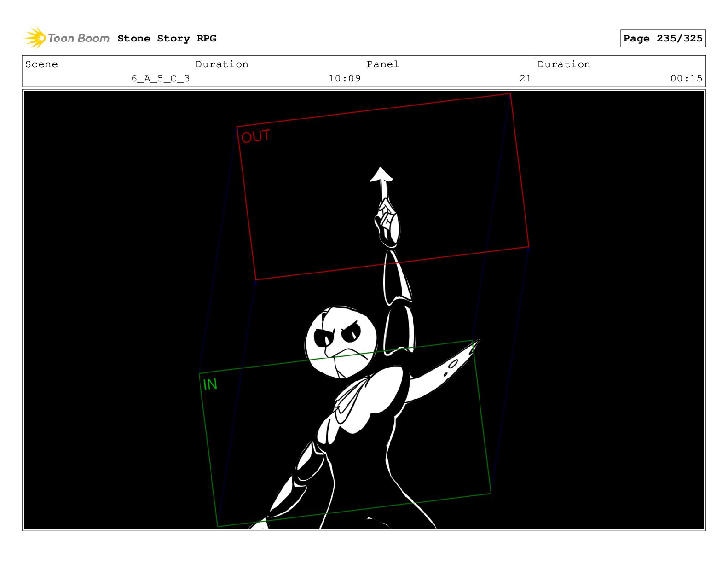The height and width of the screenshot is (564, 728).
Task: Click the scene name '6_A_5_C_3'
Action: click(x=161, y=78)
